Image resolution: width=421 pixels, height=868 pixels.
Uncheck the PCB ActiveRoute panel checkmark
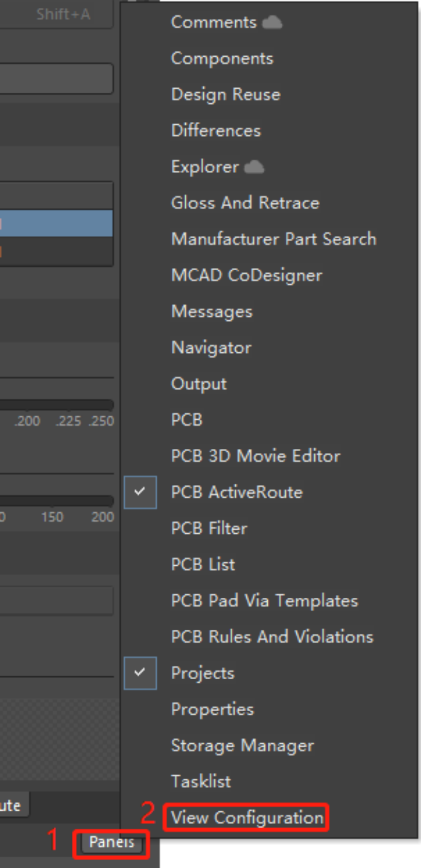point(140,492)
